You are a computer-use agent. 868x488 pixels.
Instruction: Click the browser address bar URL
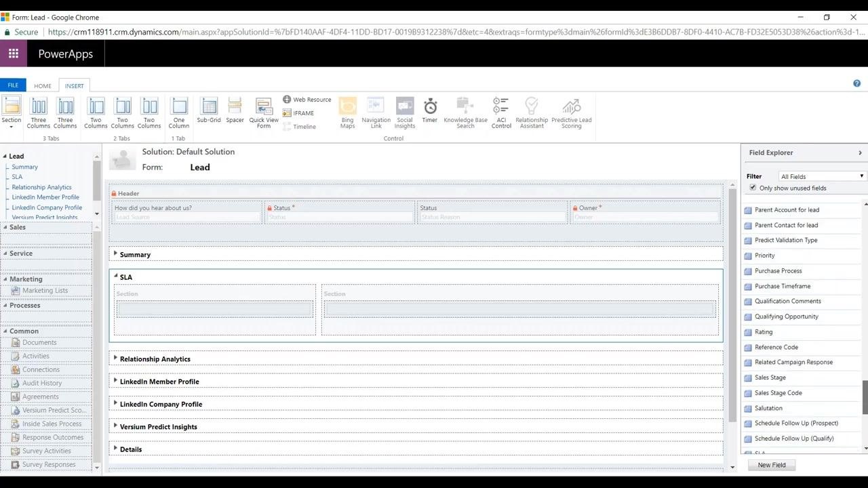coord(456,32)
